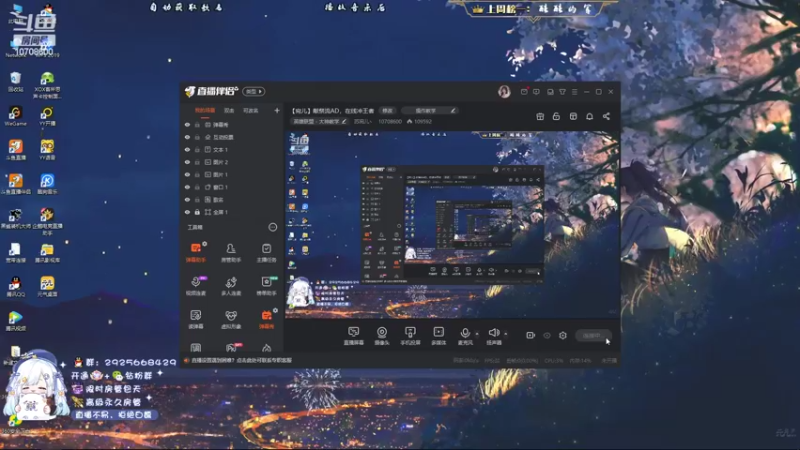
Task: Add a 摄像头 camera source
Action: (x=382, y=336)
